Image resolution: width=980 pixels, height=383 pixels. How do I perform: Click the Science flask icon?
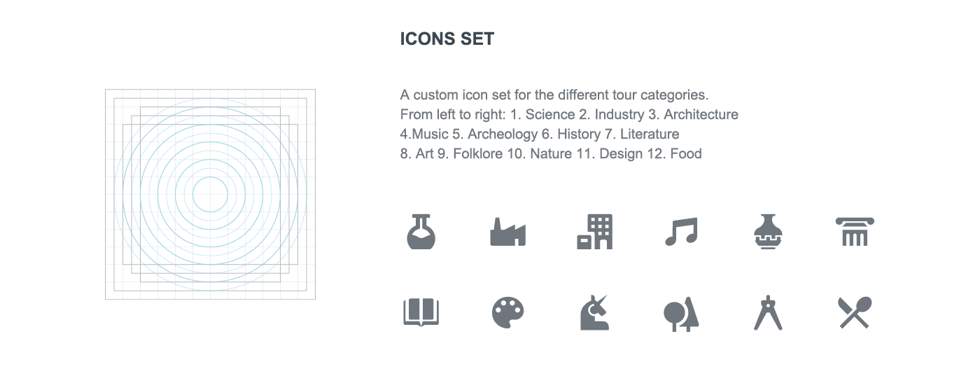point(421,231)
